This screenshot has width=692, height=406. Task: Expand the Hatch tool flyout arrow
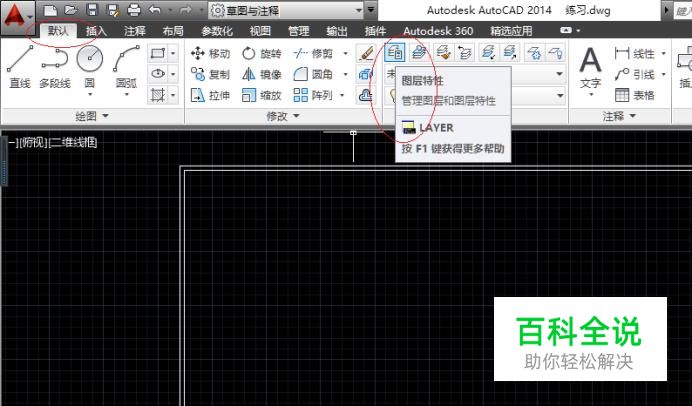tap(173, 94)
